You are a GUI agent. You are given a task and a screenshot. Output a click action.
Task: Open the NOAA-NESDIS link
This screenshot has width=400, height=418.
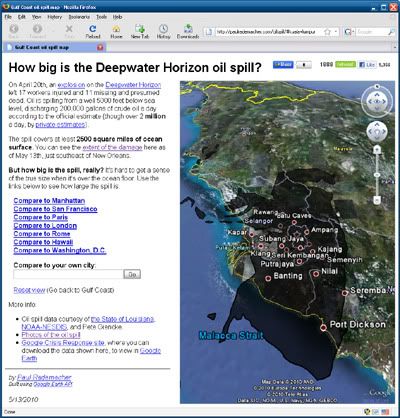[x=44, y=327]
